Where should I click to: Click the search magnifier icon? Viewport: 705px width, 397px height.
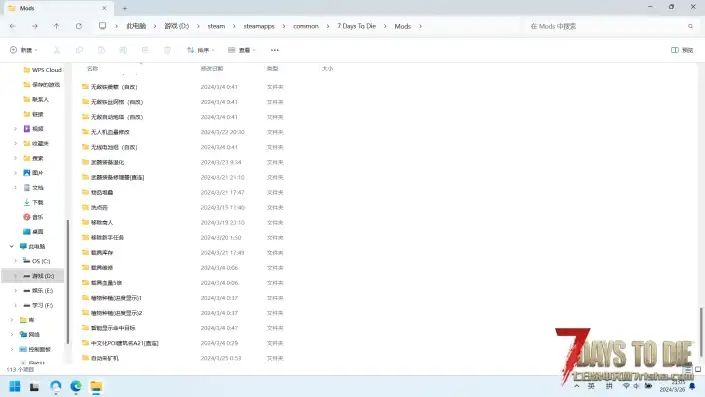[691, 26]
